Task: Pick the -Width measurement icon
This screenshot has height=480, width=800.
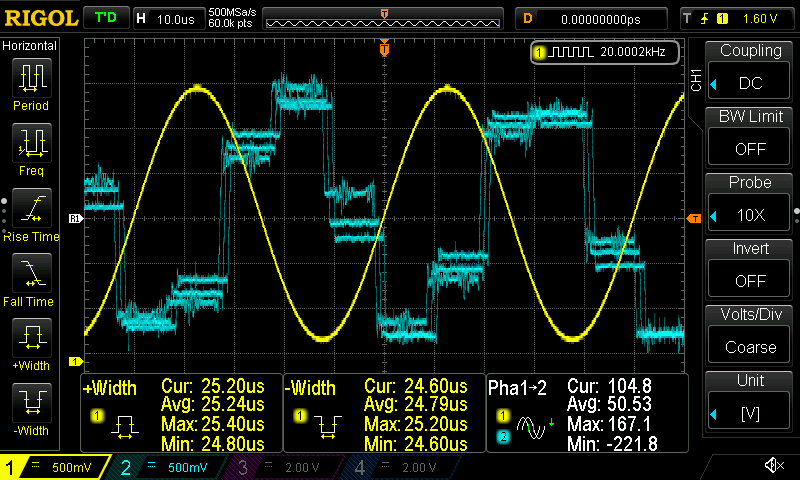Action: [31, 402]
